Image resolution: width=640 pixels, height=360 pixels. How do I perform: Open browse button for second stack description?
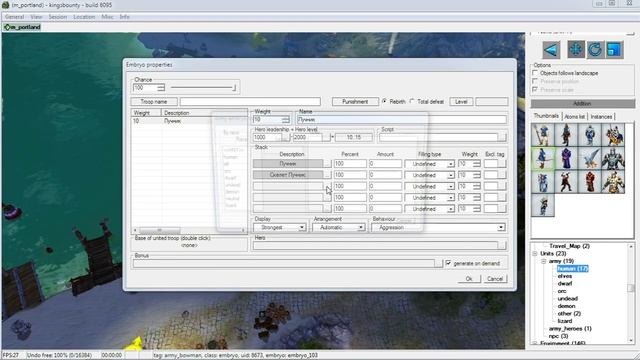click(x=327, y=175)
